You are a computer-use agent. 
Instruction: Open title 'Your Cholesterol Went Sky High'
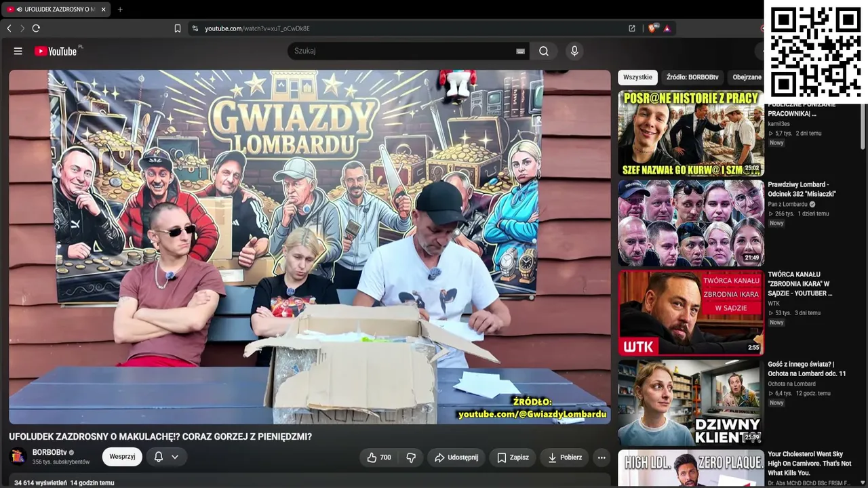(810, 464)
